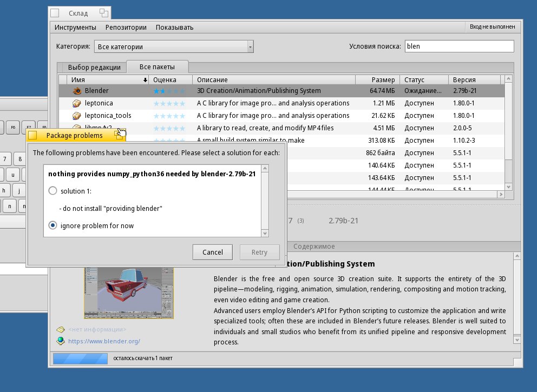Screen dimensions: 537x392
Task: Open the https://www.blender.org/ link
Action: click(104, 341)
